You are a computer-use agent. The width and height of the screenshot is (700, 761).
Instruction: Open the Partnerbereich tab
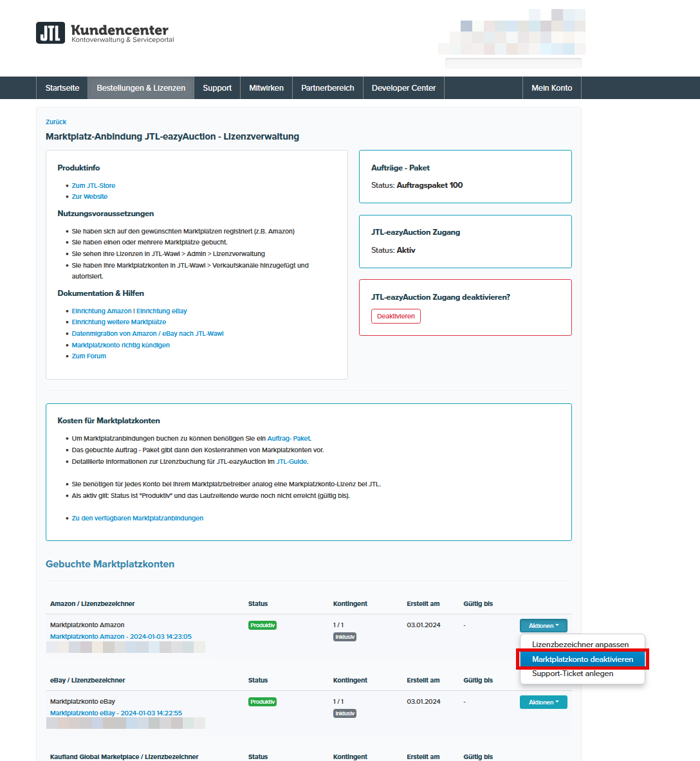pos(327,88)
